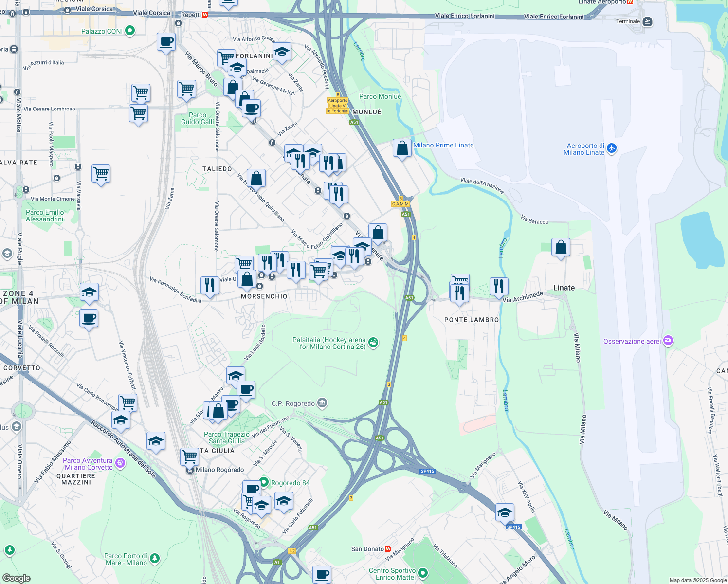Click the shopping bag marker beside Milano Prime Linate
This screenshot has width=728, height=584.
click(402, 148)
